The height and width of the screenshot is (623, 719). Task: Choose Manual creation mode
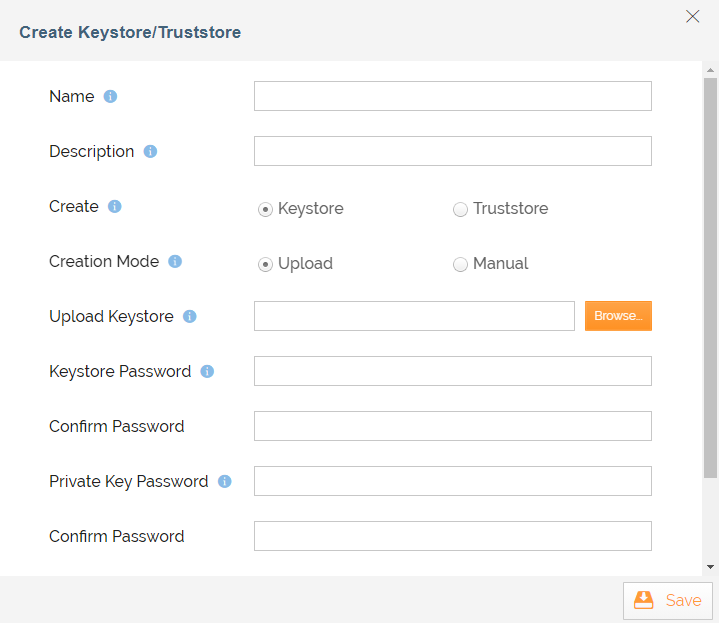pos(460,264)
